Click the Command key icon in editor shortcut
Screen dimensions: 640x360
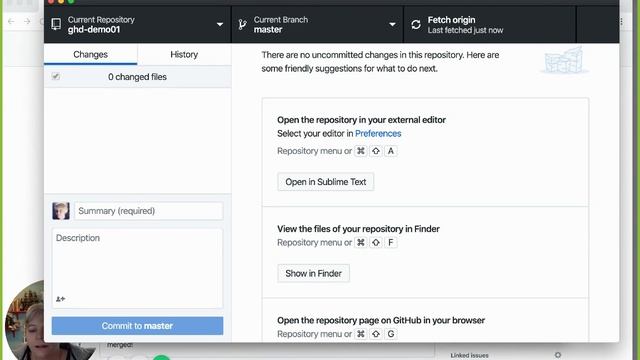361,151
